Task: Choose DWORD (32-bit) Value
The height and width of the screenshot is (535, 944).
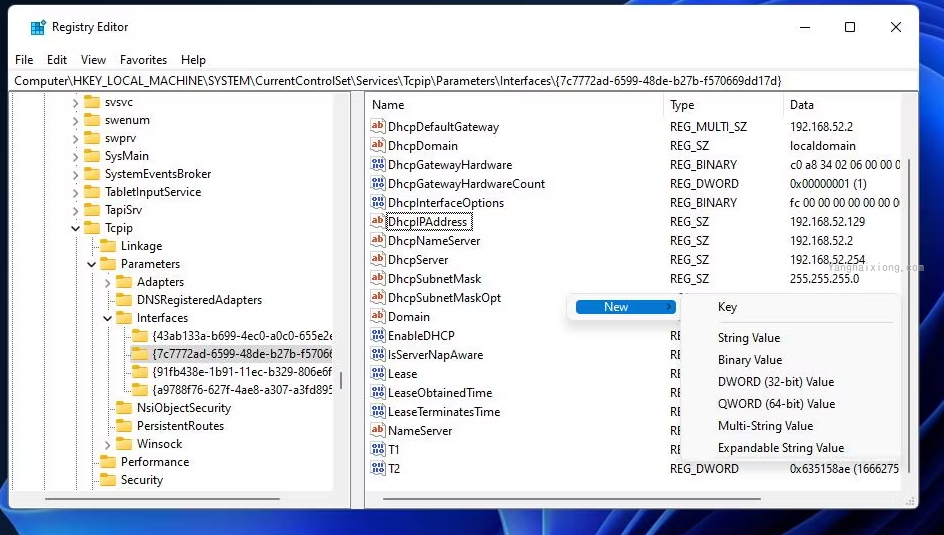Action: (x=790, y=382)
